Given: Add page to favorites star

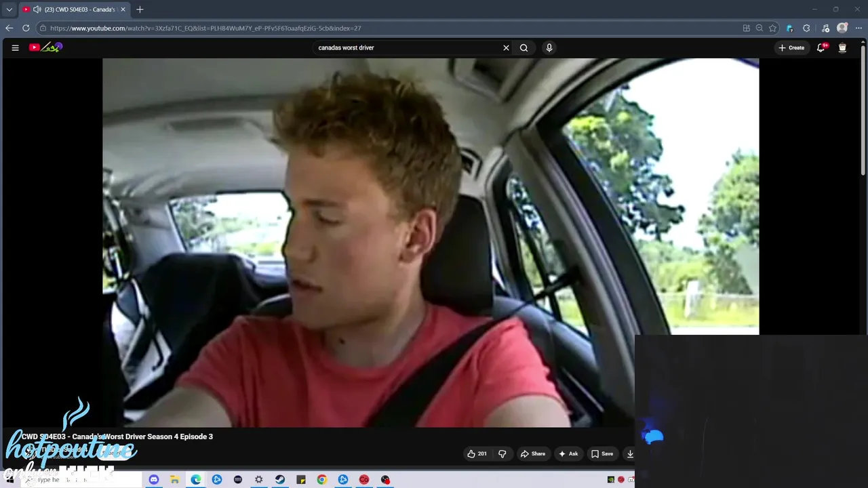Looking at the screenshot, I should pyautogui.click(x=772, y=28).
